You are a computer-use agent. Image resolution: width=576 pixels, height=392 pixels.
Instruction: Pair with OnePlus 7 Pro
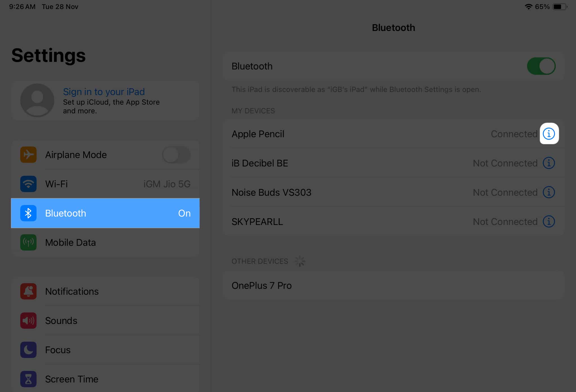tap(393, 285)
